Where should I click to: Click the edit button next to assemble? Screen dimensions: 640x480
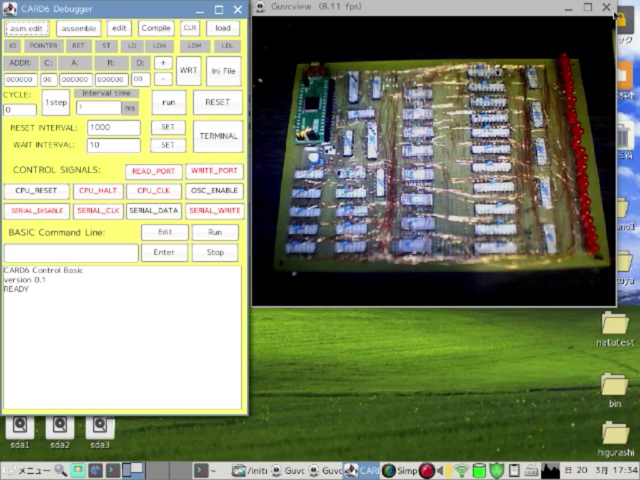pyautogui.click(x=119, y=28)
